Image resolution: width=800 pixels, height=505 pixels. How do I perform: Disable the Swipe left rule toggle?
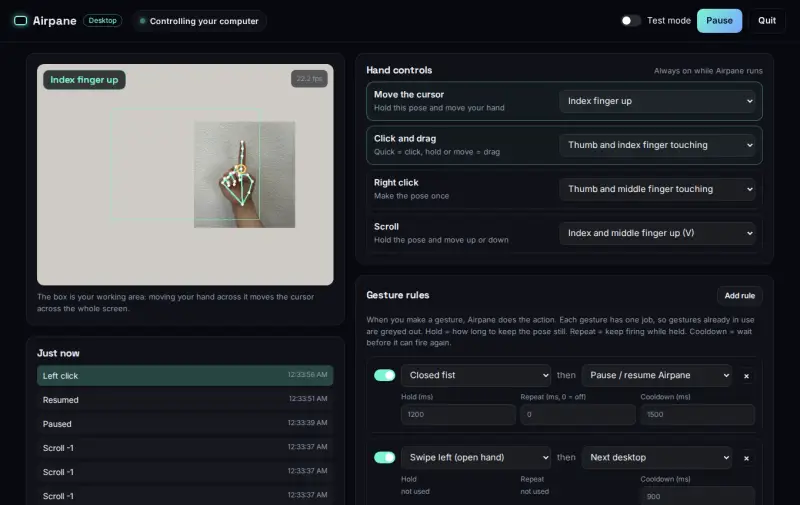(385, 458)
